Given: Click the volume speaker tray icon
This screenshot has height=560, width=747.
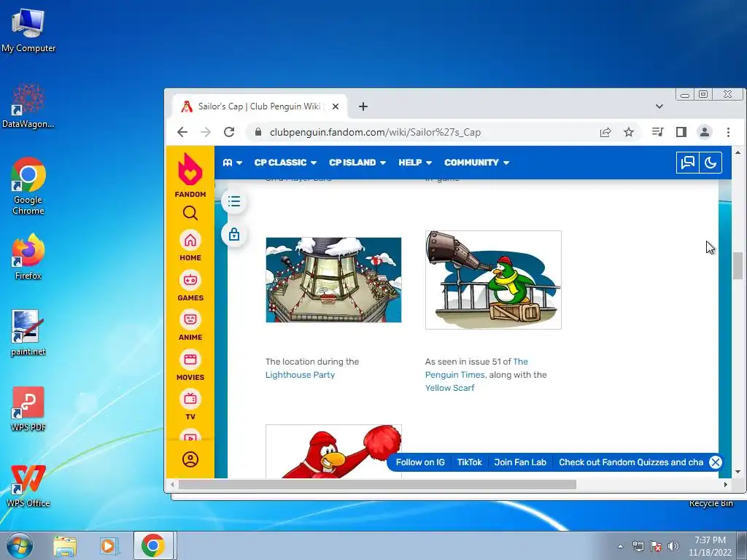Looking at the screenshot, I should [x=673, y=546].
